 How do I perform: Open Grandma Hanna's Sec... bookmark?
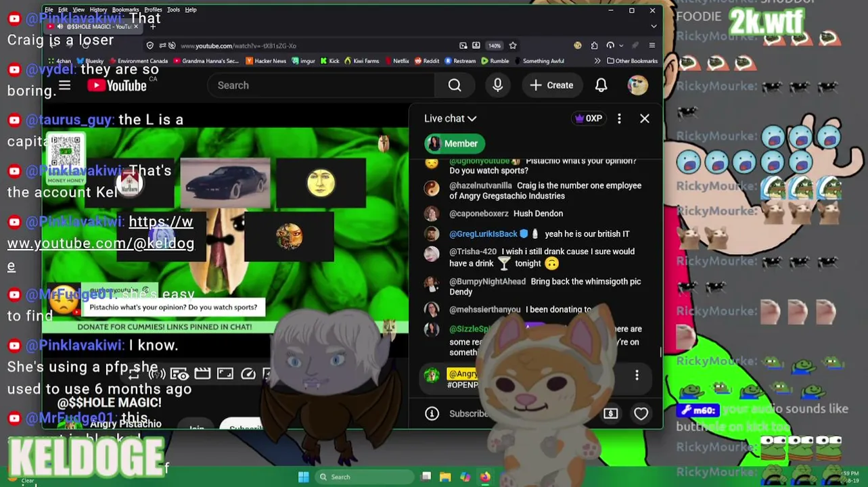pyautogui.click(x=206, y=61)
